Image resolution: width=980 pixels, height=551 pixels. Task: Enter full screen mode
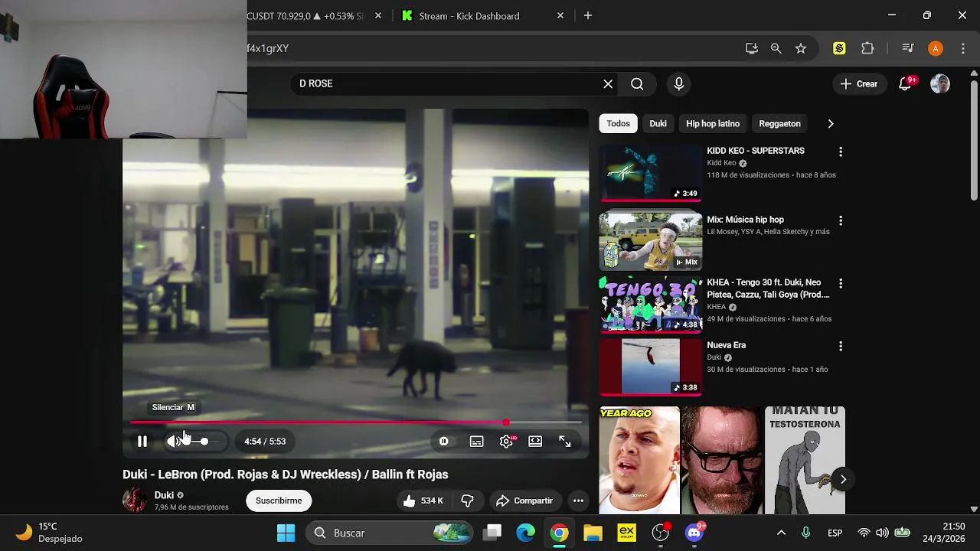tap(565, 442)
